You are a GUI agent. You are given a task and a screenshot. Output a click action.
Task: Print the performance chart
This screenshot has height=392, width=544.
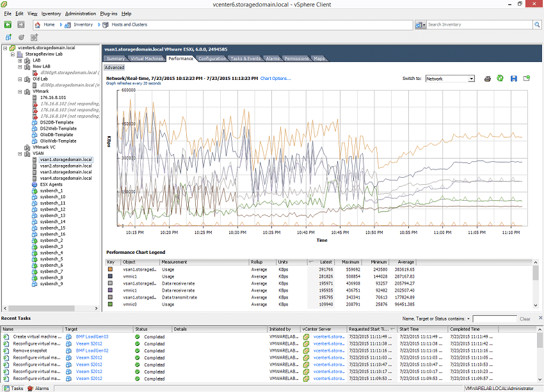pos(488,79)
